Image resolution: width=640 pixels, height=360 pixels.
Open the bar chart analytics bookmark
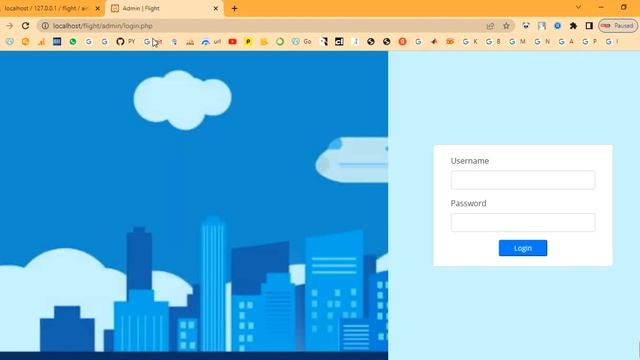(41, 41)
